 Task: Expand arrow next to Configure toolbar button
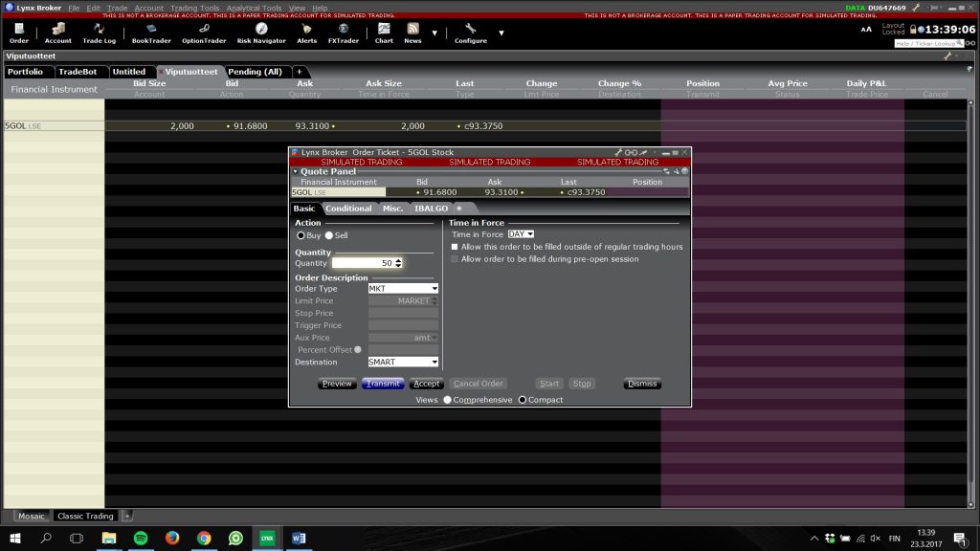click(501, 33)
